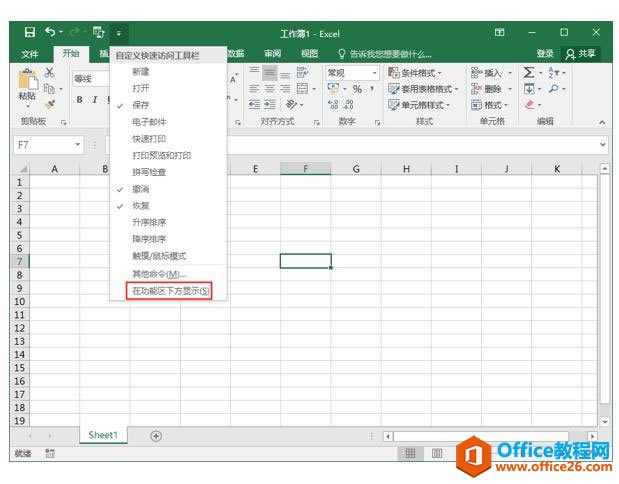The height and width of the screenshot is (484, 619).
Task: Select the Format Painter brush
Action: pos(49,105)
